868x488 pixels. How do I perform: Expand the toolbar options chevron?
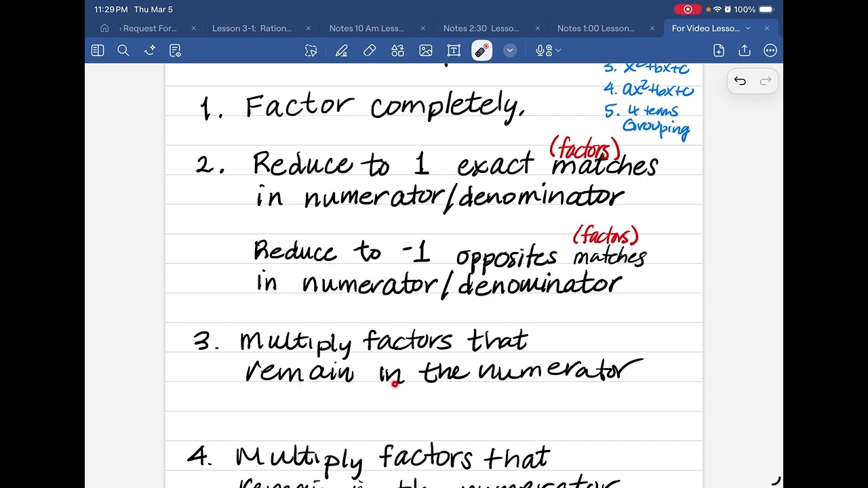point(510,50)
